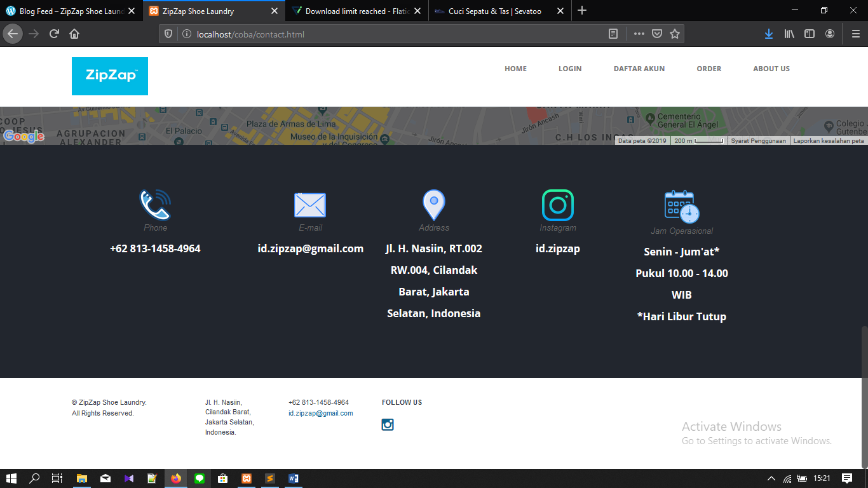The image size is (868, 488).
Task: Open the Downloads arrow in the browser toolbar
Action: [x=768, y=34]
